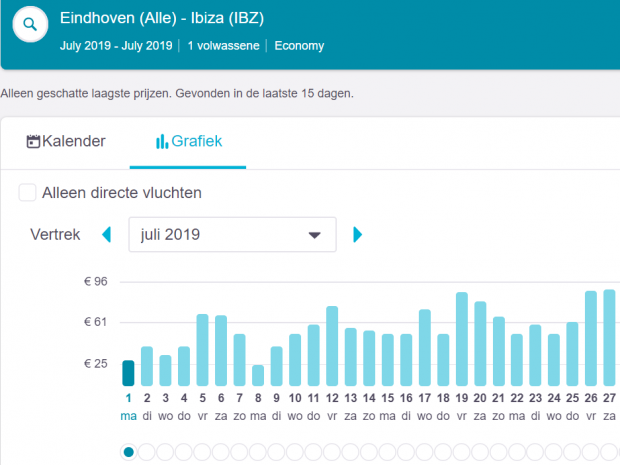Go to next month with right arrow

pyautogui.click(x=358, y=235)
